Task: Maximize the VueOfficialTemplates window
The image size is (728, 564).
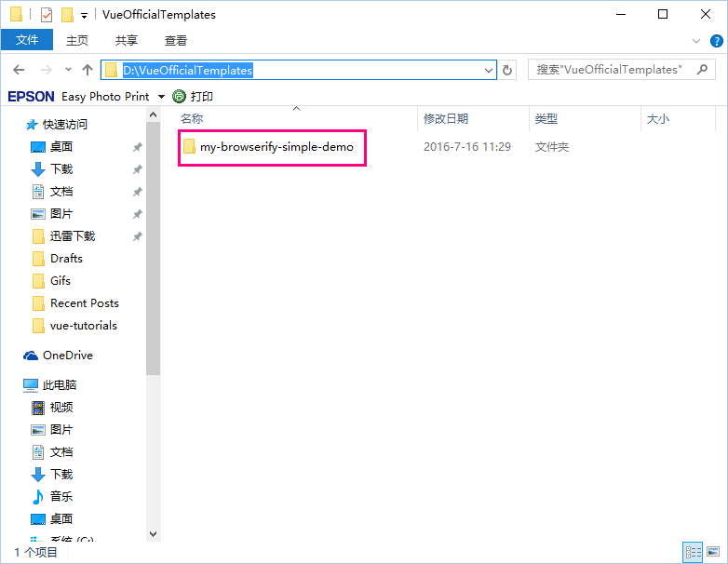Action: [x=663, y=14]
